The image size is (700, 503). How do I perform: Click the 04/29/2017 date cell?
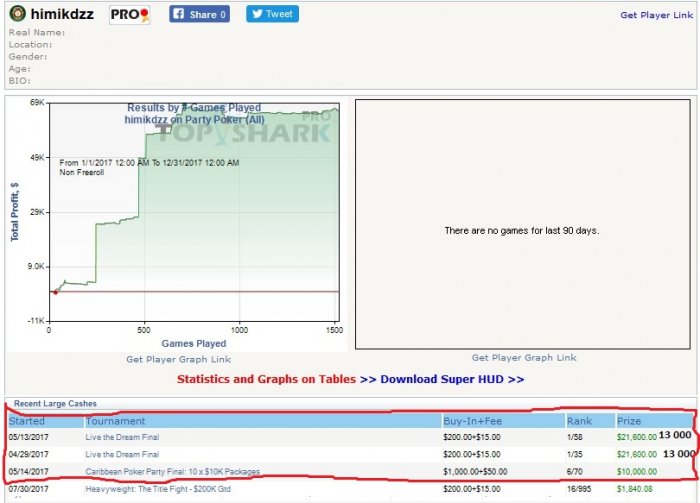coord(29,454)
